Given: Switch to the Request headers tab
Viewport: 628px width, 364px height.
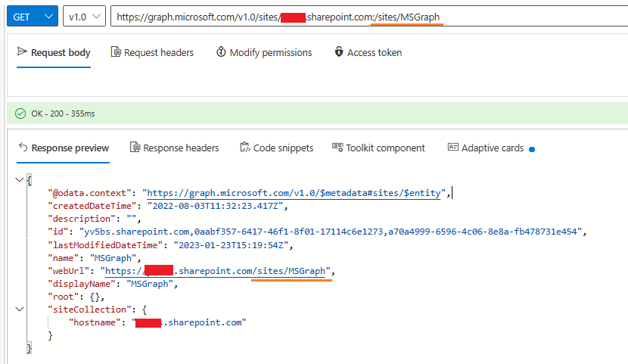Looking at the screenshot, I should pyautogui.click(x=152, y=52).
